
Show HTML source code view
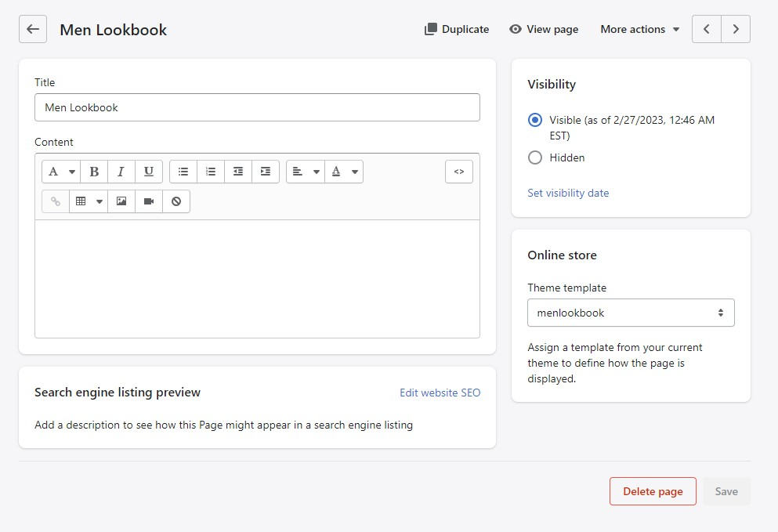click(459, 172)
